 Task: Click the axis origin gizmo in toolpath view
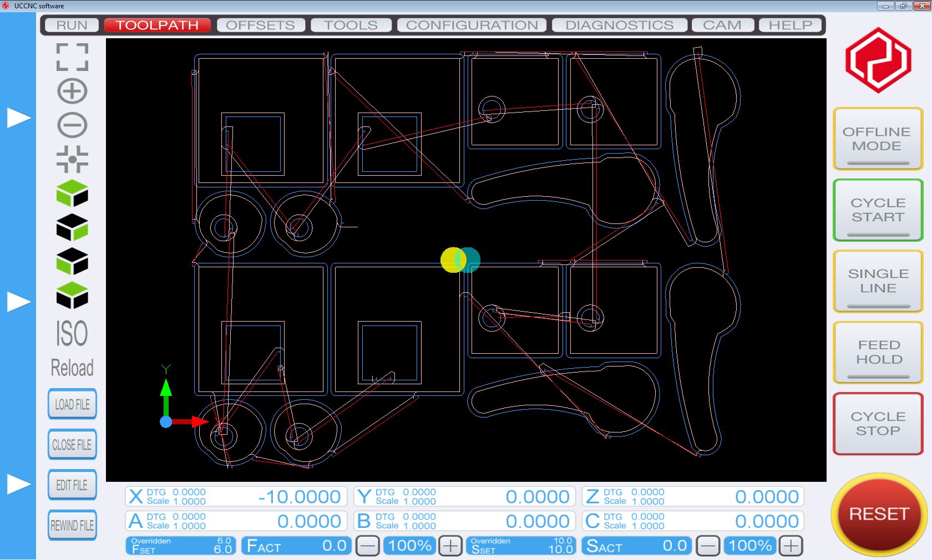(166, 421)
